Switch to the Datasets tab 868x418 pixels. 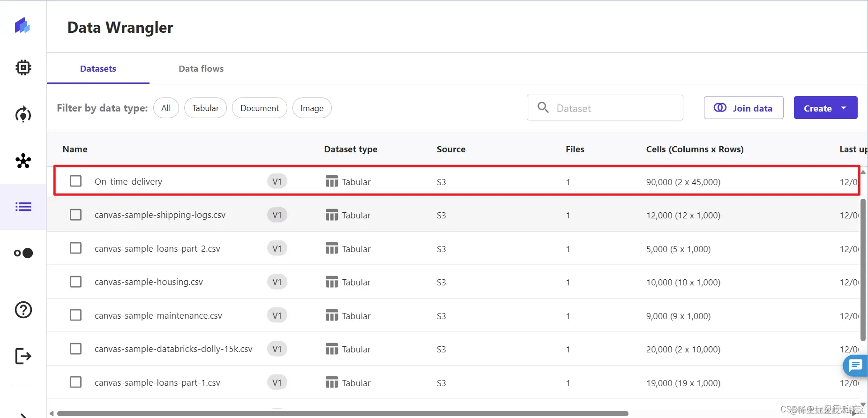pos(98,68)
